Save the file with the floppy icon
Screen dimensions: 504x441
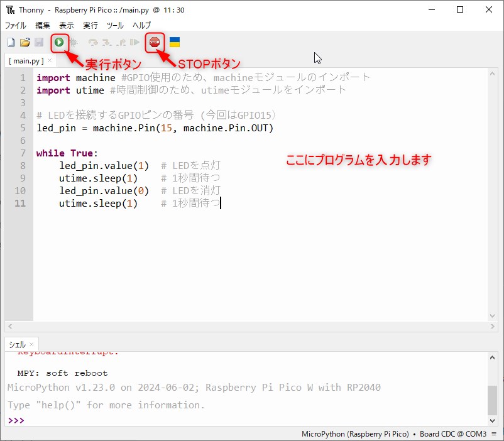[x=39, y=42]
